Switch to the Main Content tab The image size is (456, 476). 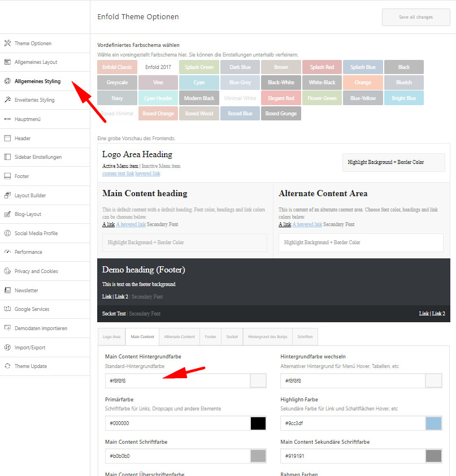click(142, 337)
